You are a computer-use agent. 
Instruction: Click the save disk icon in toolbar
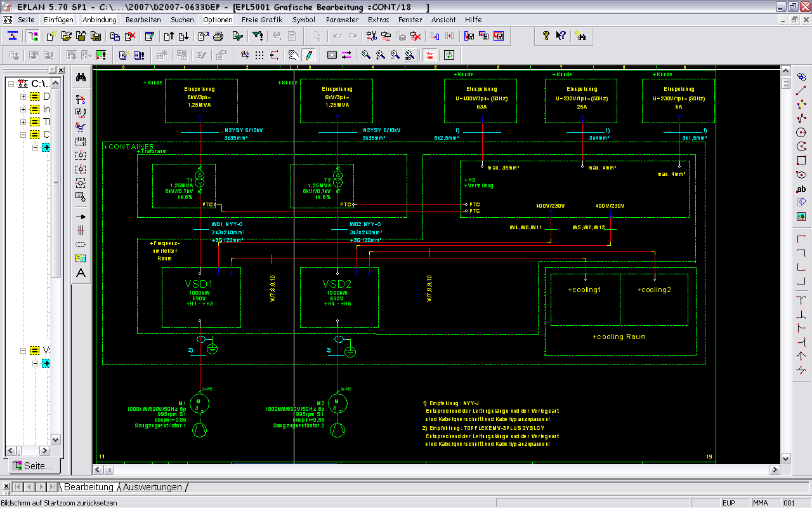pyautogui.click(x=96, y=36)
